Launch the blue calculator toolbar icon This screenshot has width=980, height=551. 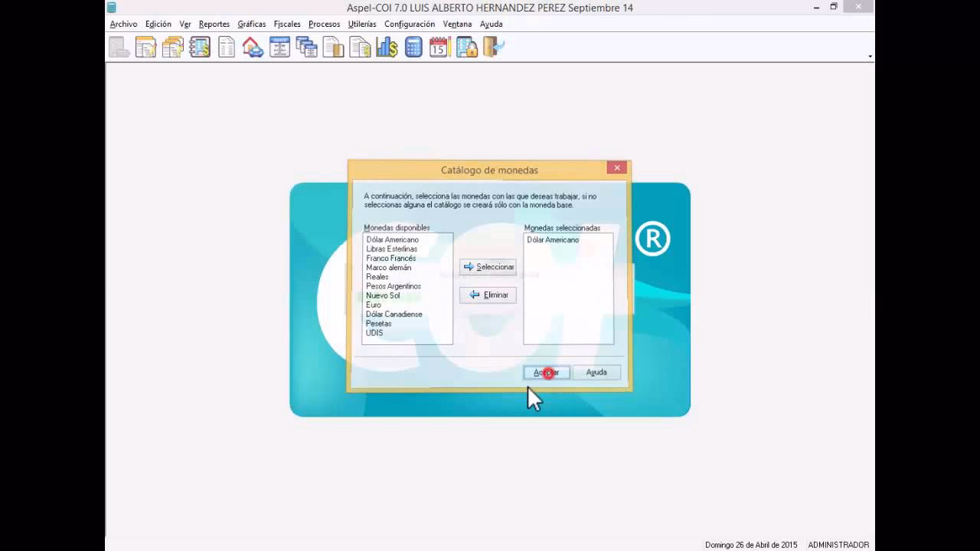[x=413, y=47]
